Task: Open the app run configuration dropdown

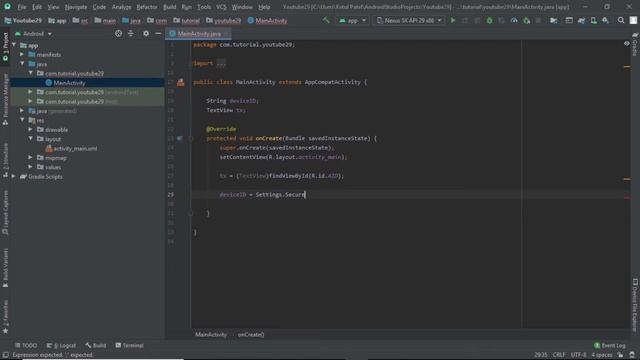Action: (x=353, y=20)
